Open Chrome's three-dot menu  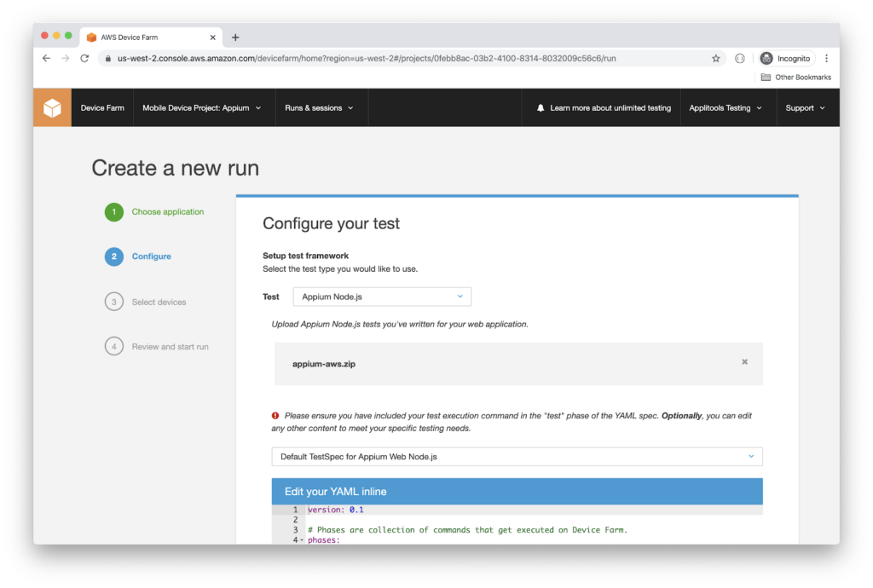coord(826,59)
